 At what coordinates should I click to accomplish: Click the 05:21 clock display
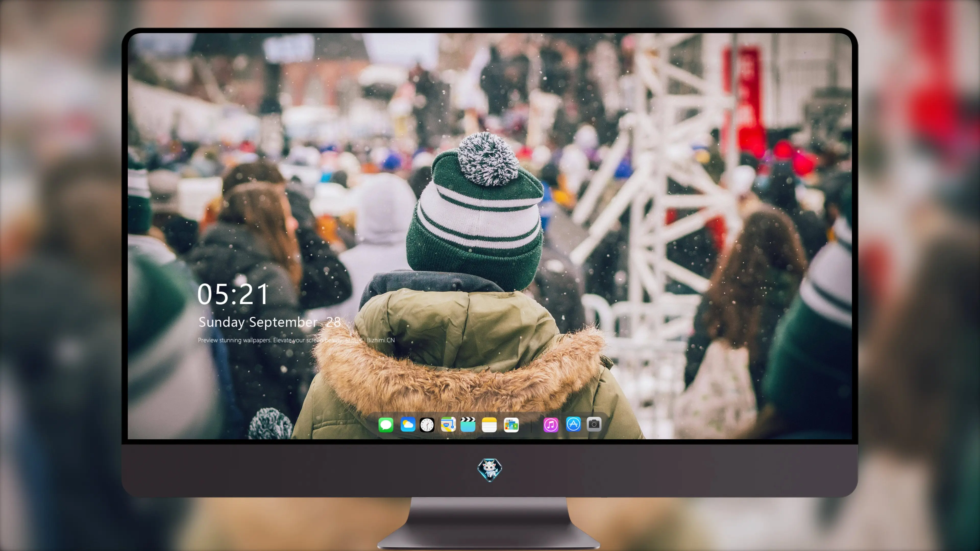pos(233,294)
